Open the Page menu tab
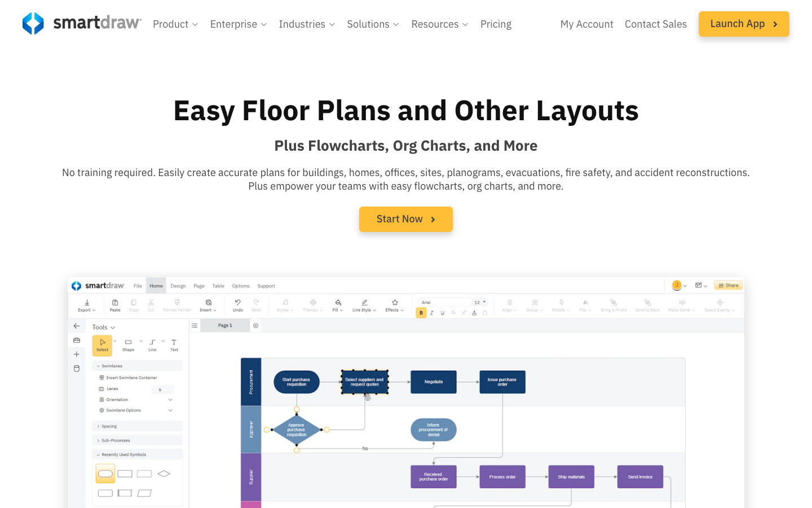Screen dimensions: 812x508 point(199,286)
